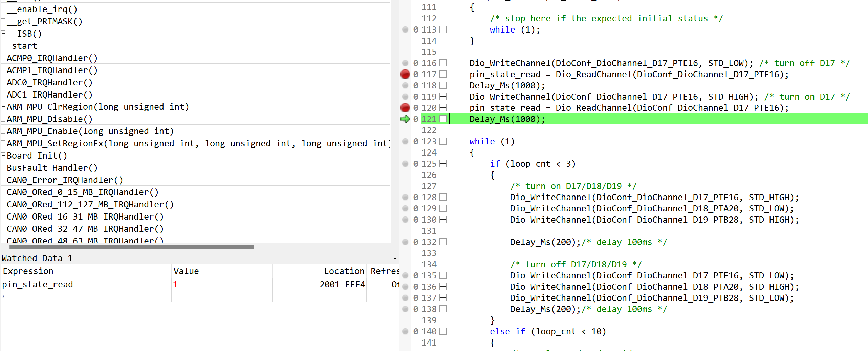Click the Value column header

222,271
